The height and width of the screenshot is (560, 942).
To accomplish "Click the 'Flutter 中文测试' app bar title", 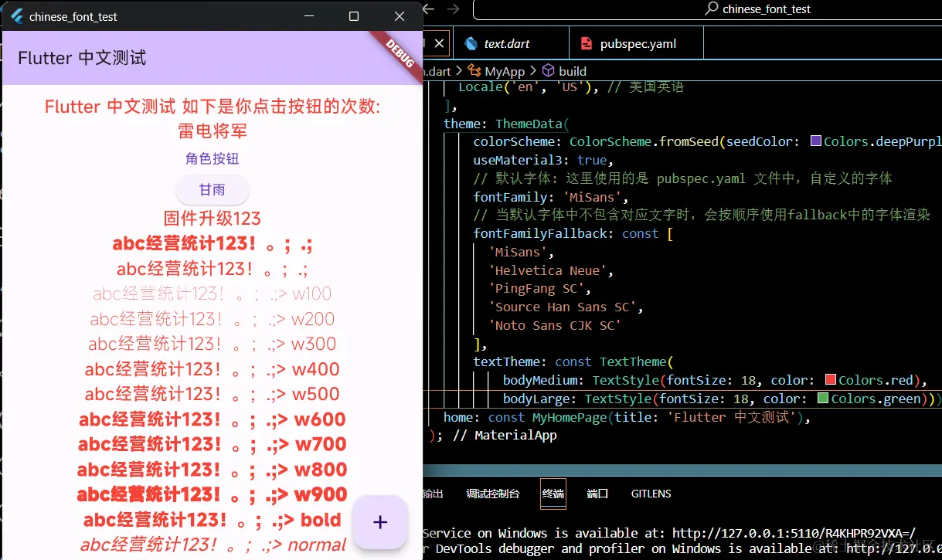I will (x=82, y=58).
